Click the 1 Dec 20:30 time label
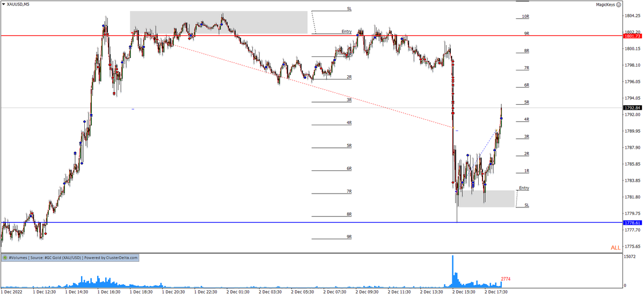This screenshot has width=644, height=294. pyautogui.click(x=172, y=291)
